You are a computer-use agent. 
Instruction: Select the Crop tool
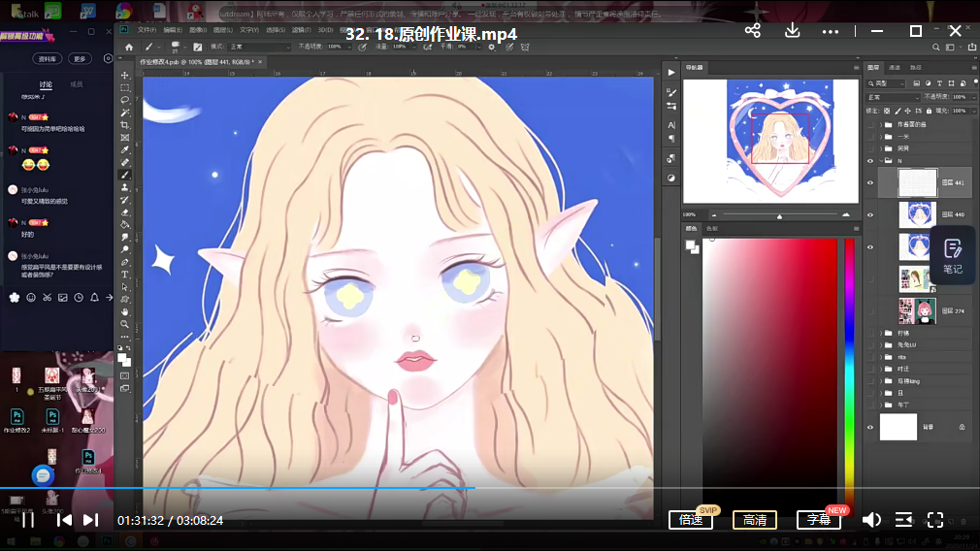125,125
